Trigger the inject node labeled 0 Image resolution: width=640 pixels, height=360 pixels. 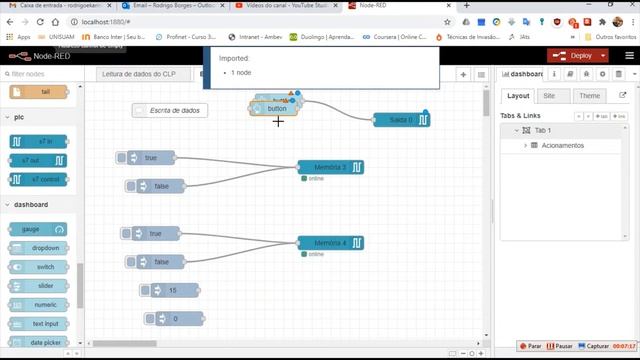click(x=150, y=319)
